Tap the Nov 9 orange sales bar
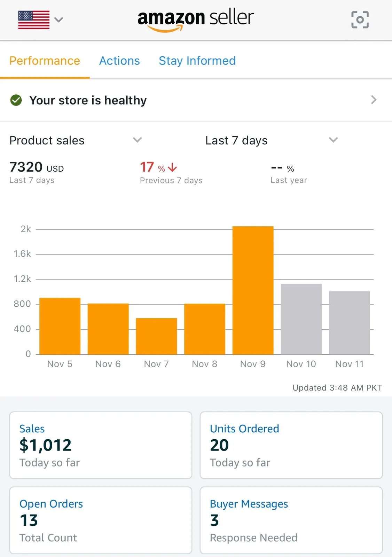Image resolution: width=392 pixels, height=557 pixels. (253, 290)
